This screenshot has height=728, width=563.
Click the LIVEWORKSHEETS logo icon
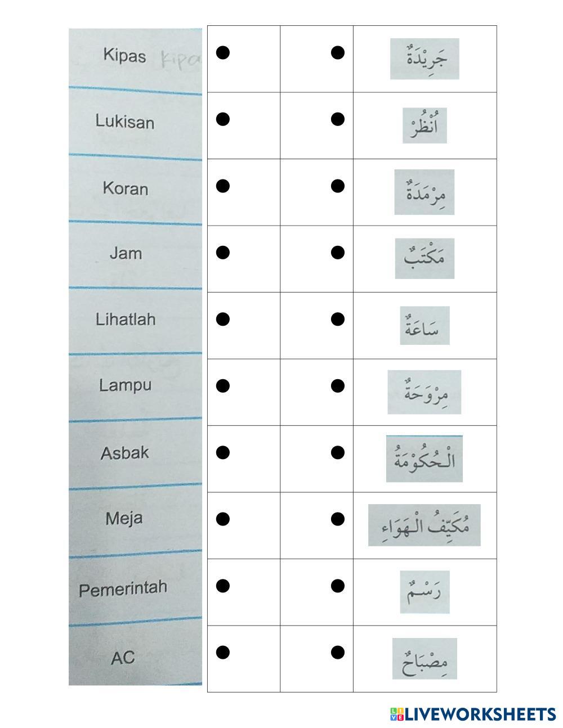[397, 714]
